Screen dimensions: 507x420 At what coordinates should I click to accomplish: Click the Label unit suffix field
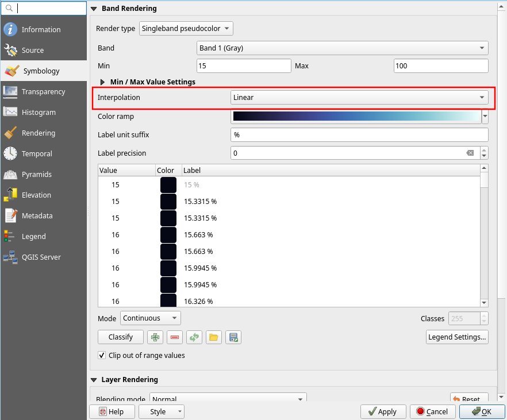(359, 134)
